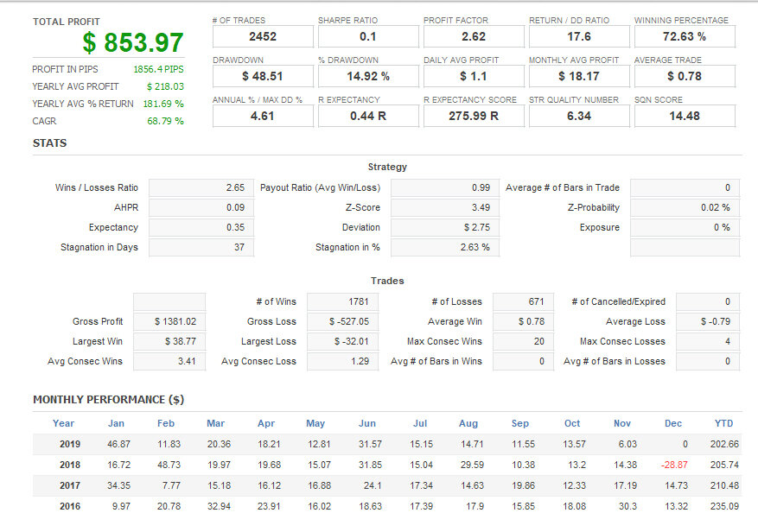This screenshot has height=532, width=758.
Task: Click the 2019 YTD value 202.66
Action: pos(724,444)
